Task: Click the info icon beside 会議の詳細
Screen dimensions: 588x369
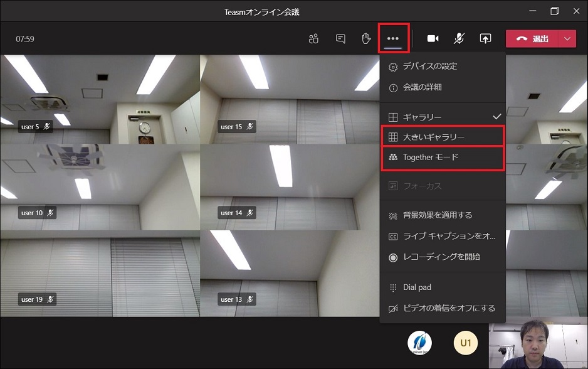Action: click(x=393, y=88)
